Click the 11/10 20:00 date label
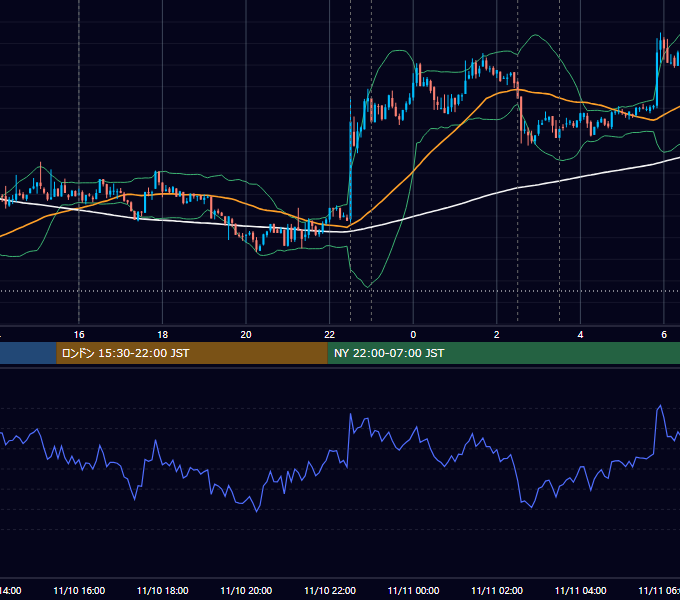The width and height of the screenshot is (680, 600). (246, 591)
